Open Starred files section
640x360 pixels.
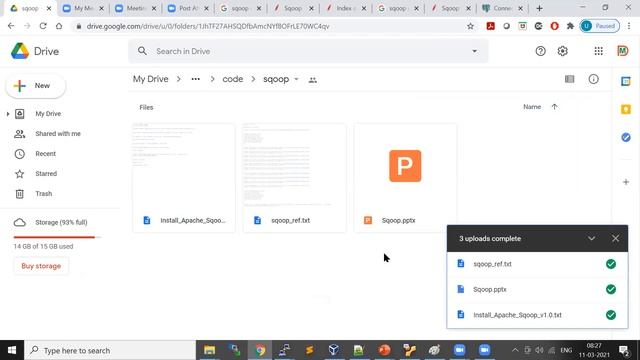click(46, 174)
